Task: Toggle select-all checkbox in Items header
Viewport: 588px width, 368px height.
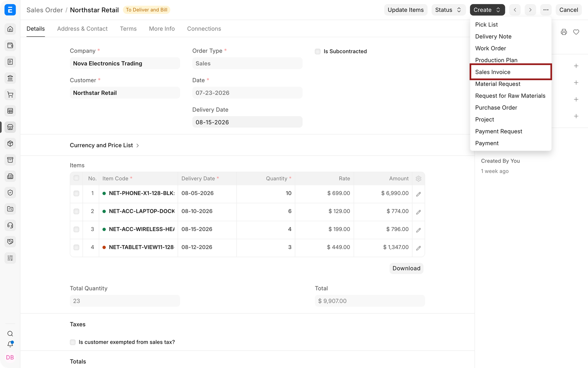Action: (76, 178)
